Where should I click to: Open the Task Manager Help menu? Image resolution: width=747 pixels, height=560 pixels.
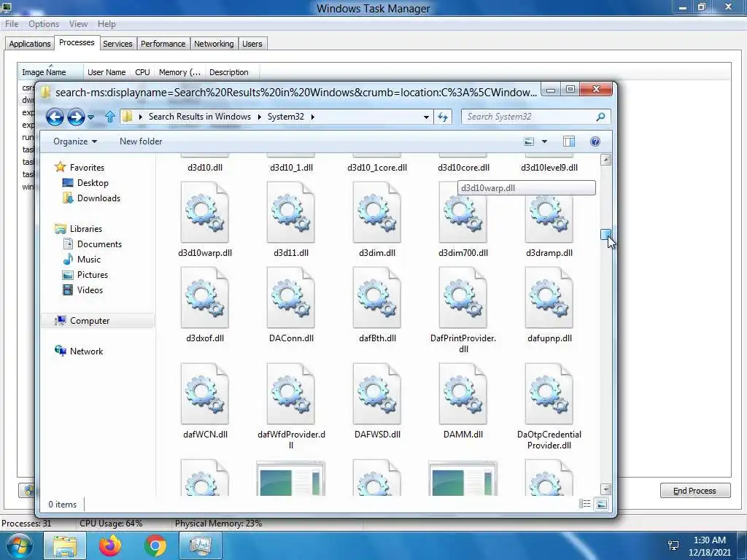(x=107, y=24)
